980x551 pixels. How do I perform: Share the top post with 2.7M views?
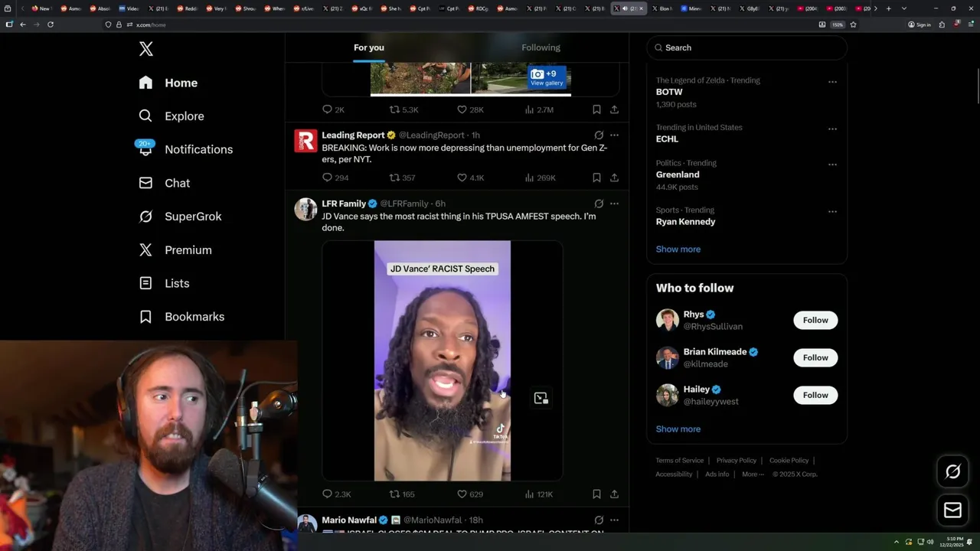(614, 109)
